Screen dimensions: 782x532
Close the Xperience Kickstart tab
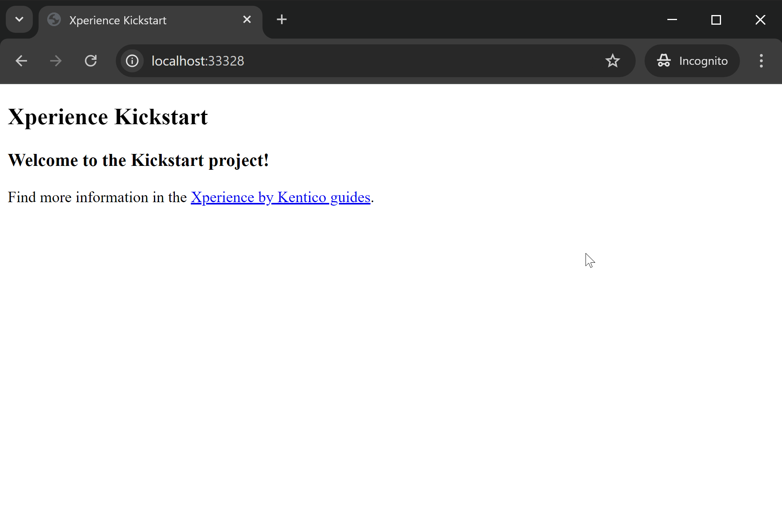click(x=247, y=20)
